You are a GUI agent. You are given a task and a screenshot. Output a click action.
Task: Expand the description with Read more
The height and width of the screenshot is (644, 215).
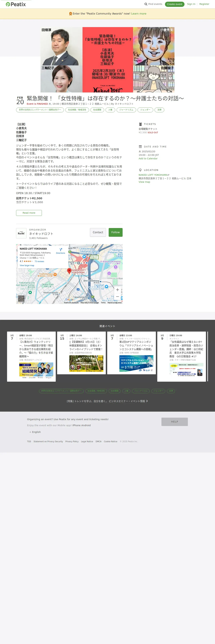(29, 213)
